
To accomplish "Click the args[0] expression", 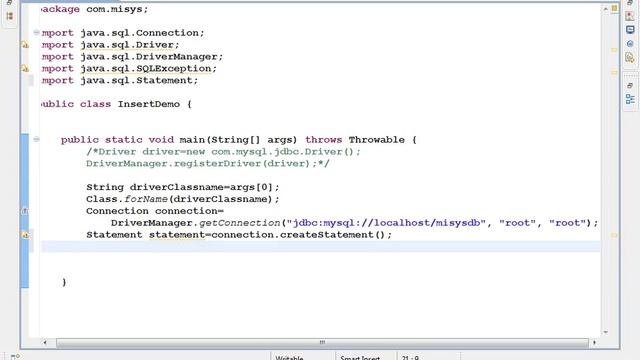I will click(x=251, y=187).
